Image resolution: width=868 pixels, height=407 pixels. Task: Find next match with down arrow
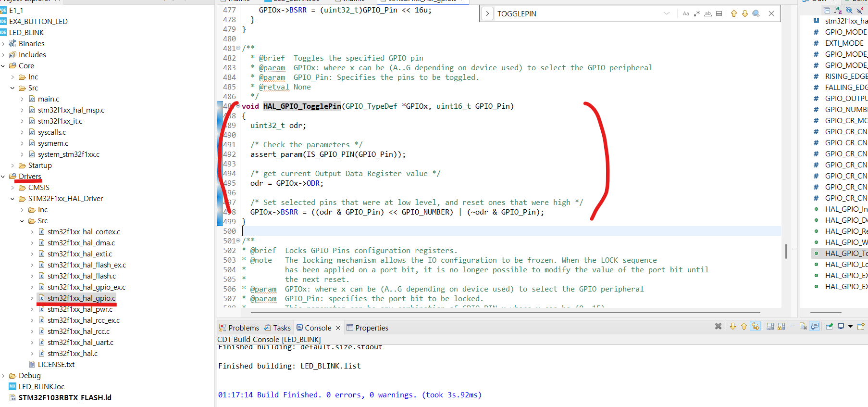(x=745, y=13)
